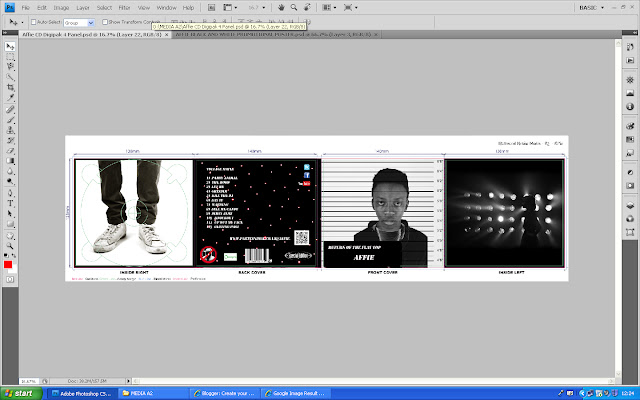Viewport: 640px width, 400px height.
Task: Click the Rotate View tool in application bar
Action: tap(307, 7)
